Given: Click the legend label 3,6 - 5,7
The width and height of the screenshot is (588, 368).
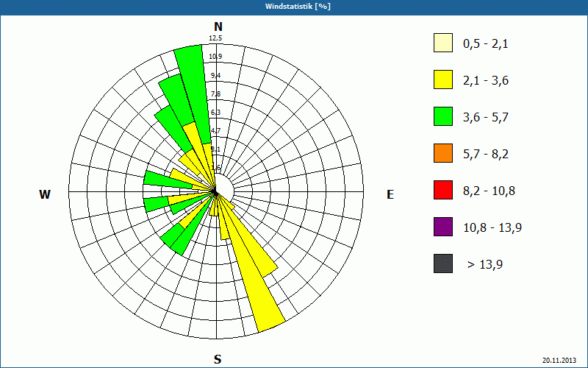Looking at the screenshot, I should pyautogui.click(x=486, y=118).
